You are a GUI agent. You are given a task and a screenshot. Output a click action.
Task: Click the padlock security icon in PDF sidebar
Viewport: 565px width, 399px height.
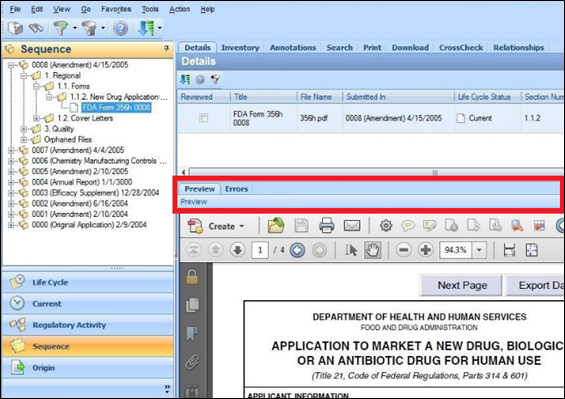click(x=192, y=277)
